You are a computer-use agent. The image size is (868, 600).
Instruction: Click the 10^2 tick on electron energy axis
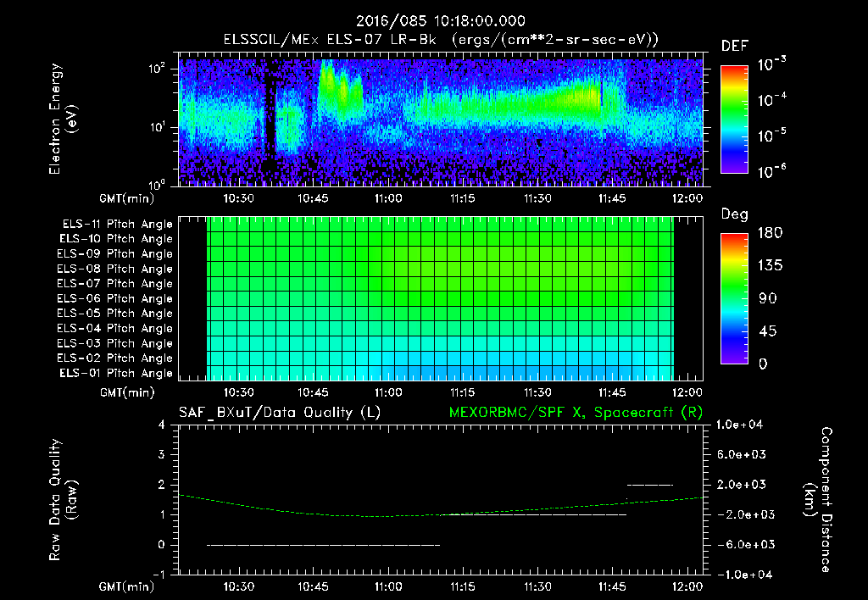157,69
